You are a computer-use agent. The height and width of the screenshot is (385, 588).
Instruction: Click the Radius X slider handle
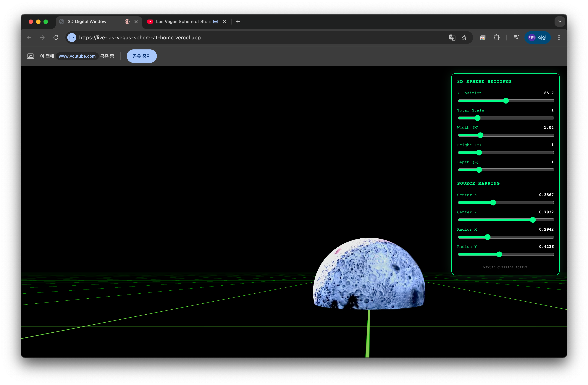[x=487, y=237]
